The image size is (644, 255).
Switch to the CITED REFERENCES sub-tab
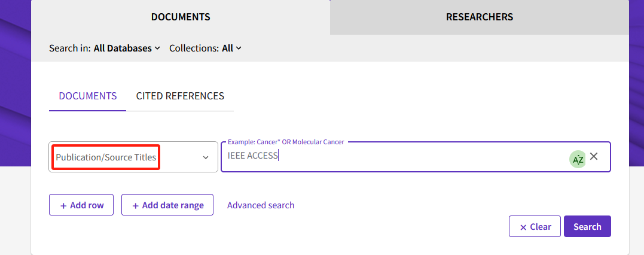[181, 96]
